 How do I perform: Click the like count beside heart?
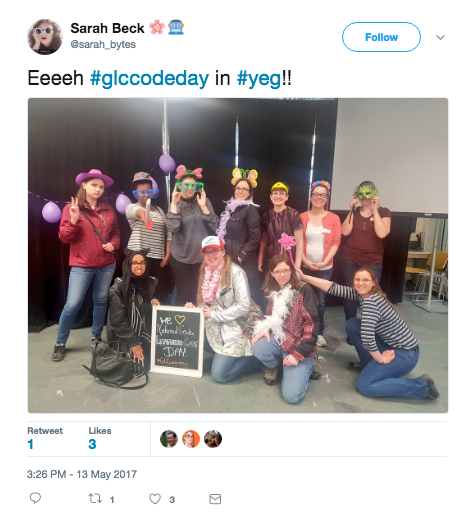(x=172, y=500)
